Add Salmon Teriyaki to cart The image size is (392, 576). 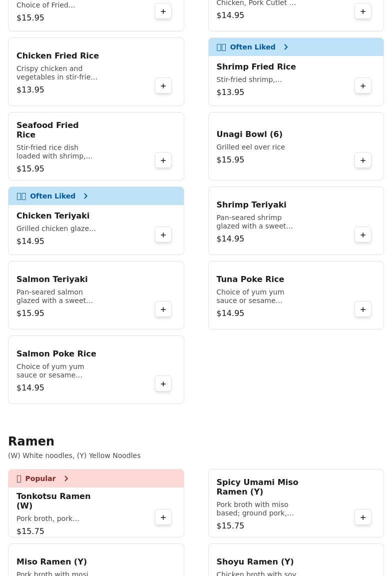point(163,309)
